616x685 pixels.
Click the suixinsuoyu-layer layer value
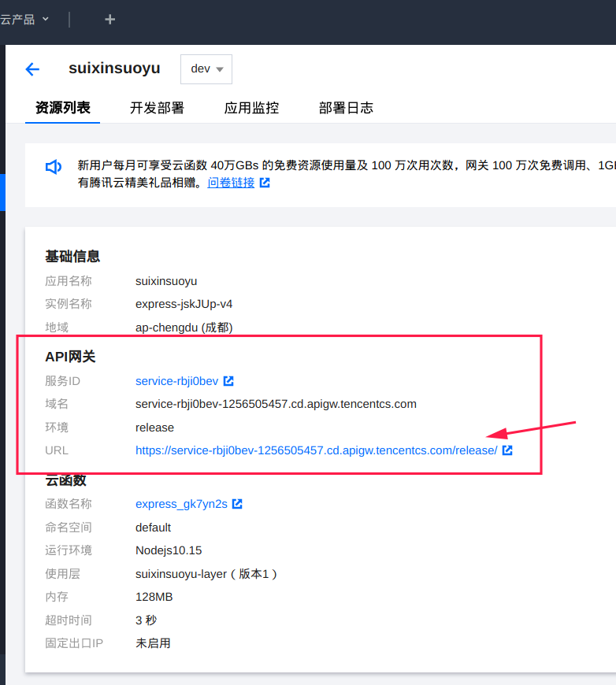181,574
